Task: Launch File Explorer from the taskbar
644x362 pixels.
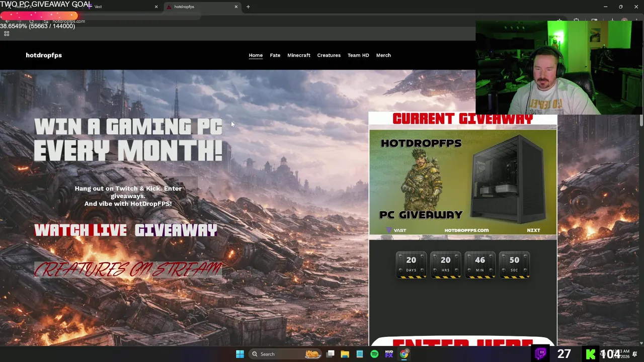Action: (345, 354)
